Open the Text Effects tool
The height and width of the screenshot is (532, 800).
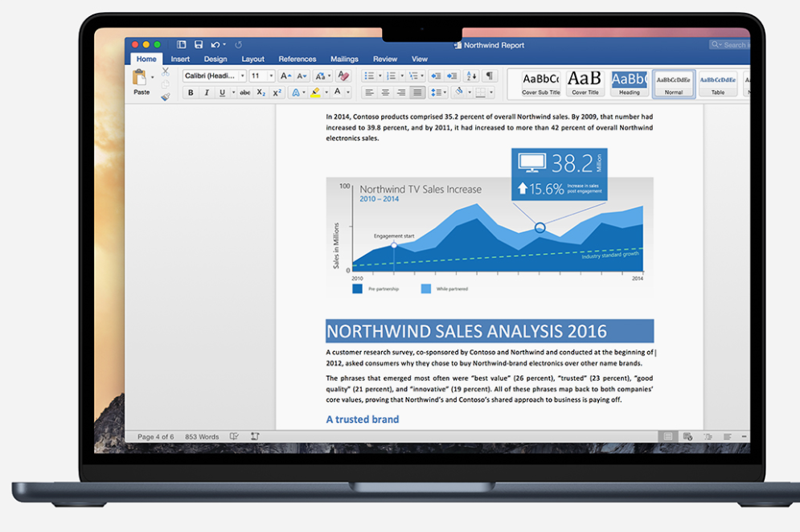296,91
